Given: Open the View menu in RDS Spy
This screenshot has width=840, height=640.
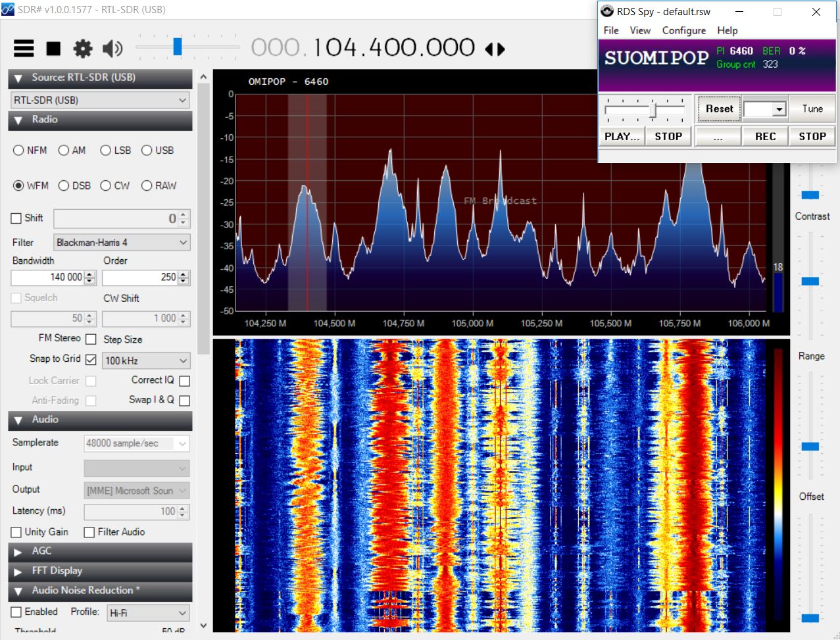Looking at the screenshot, I should [x=639, y=30].
